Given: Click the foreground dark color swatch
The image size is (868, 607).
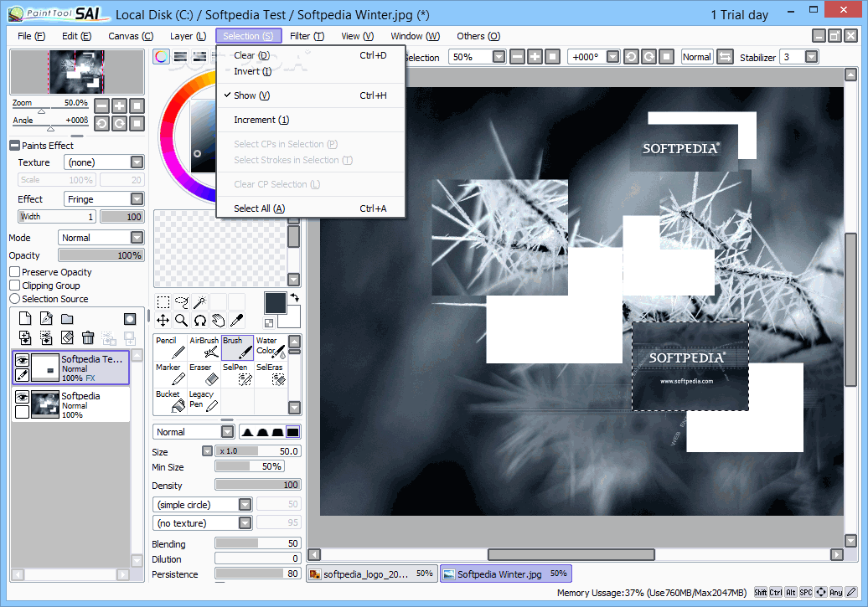Looking at the screenshot, I should (275, 303).
